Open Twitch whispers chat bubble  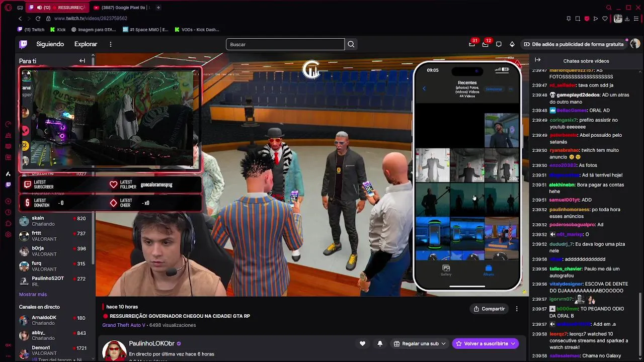(x=499, y=44)
